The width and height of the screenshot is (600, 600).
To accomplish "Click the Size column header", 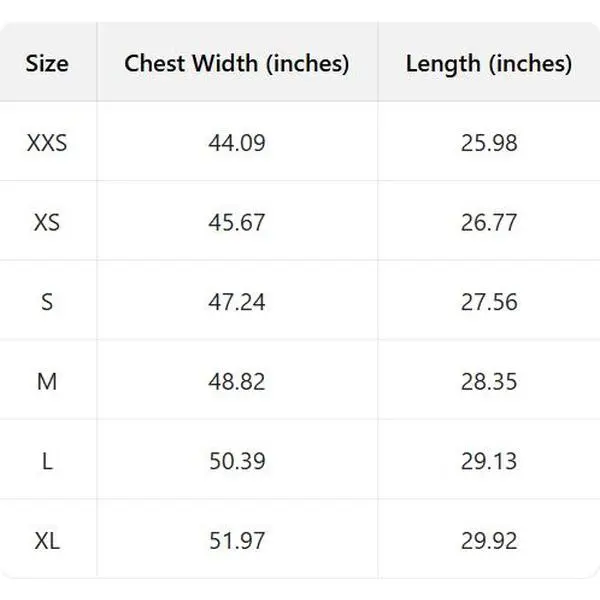I will tap(47, 64).
